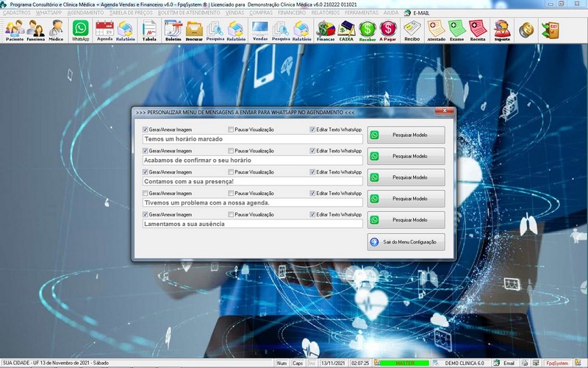Click the "Lamentamos a sua ausência" text field
The width and height of the screenshot is (588, 368).
pos(252,224)
